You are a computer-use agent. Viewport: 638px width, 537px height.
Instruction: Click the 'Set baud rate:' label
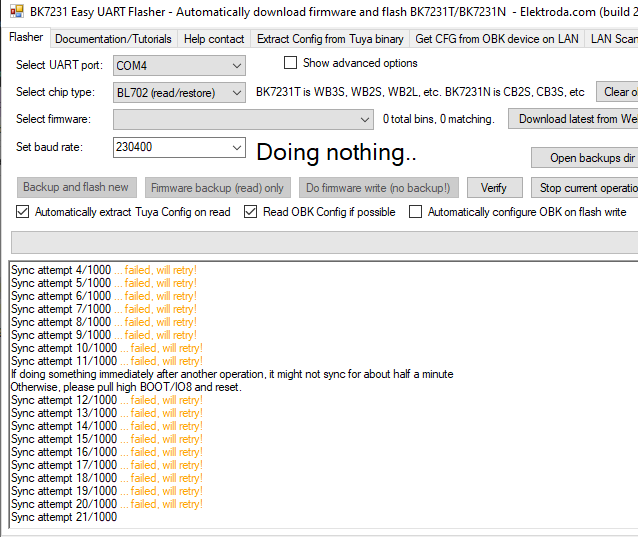click(x=49, y=147)
